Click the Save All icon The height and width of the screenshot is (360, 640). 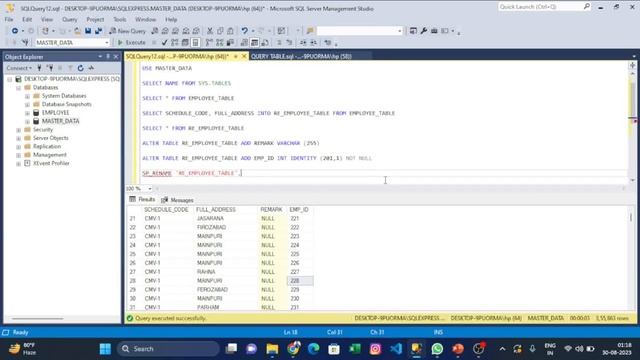click(x=98, y=31)
